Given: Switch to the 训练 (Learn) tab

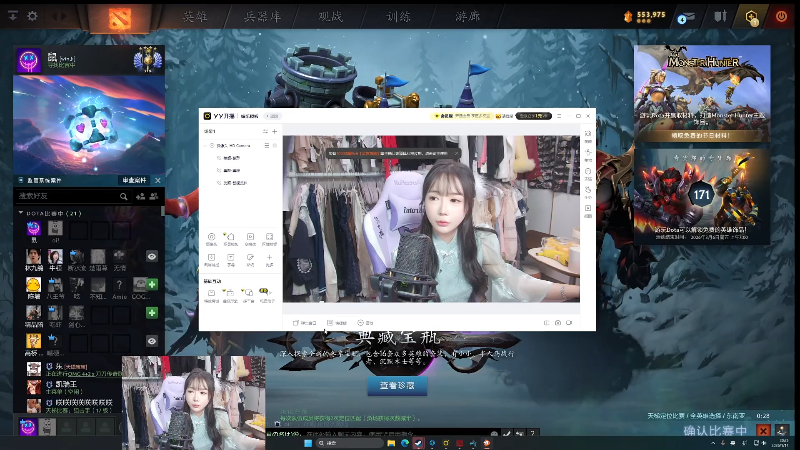Looking at the screenshot, I should point(398,16).
